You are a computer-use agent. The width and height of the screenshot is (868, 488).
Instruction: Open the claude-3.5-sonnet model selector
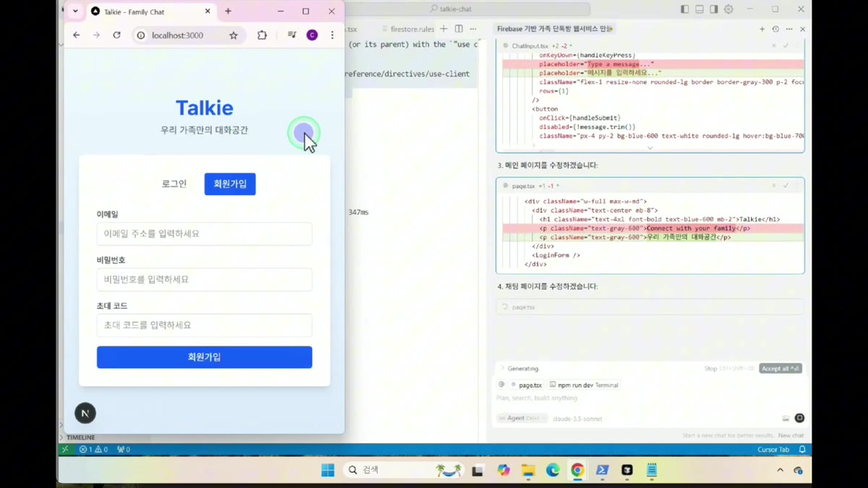577,419
